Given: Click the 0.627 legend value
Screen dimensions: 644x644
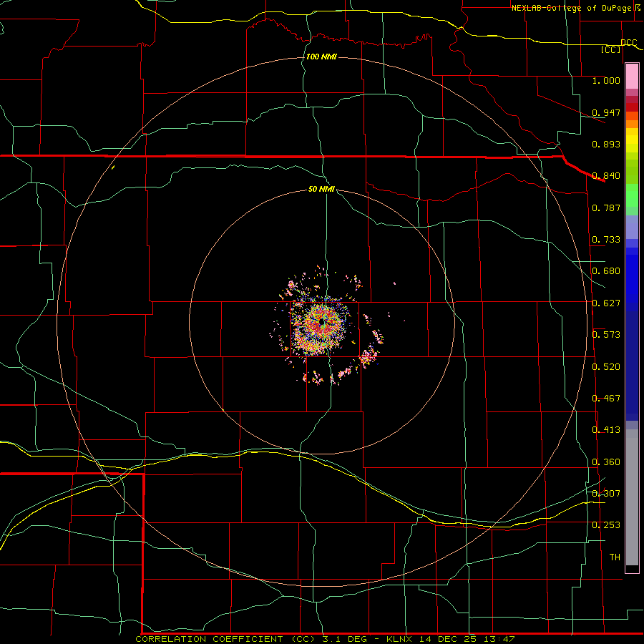Looking at the screenshot, I should click(x=606, y=303).
